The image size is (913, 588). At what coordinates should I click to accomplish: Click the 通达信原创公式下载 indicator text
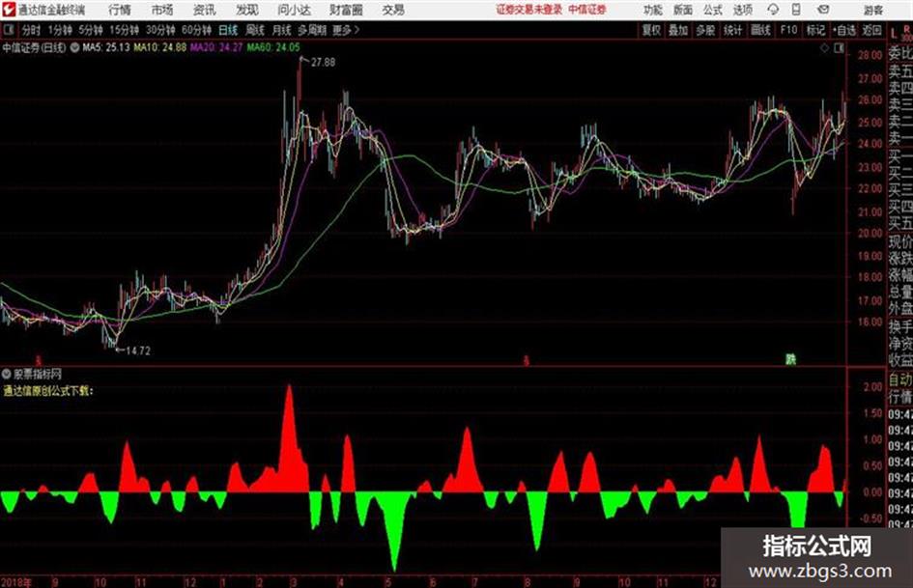[x=47, y=391]
